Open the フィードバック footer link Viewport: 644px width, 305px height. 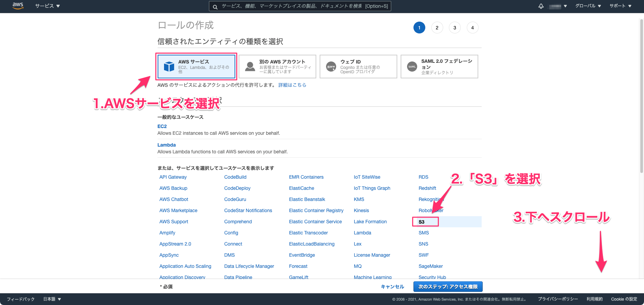tap(21, 299)
